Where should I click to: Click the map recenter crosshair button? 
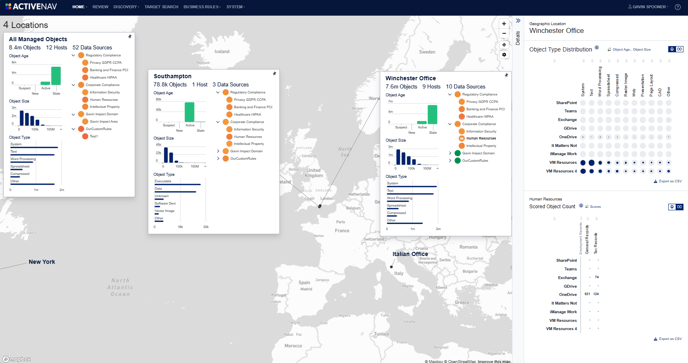coord(504,45)
